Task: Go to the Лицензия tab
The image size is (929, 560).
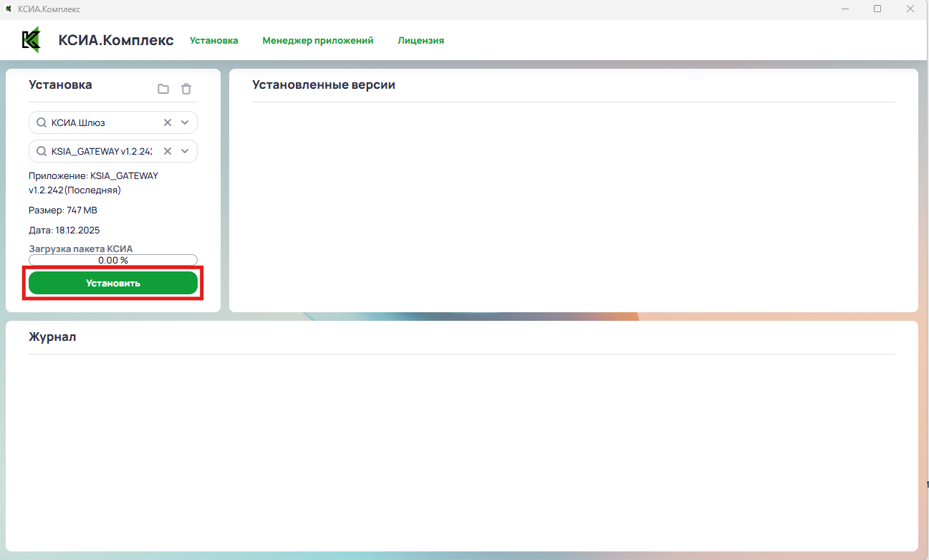Action: point(420,41)
